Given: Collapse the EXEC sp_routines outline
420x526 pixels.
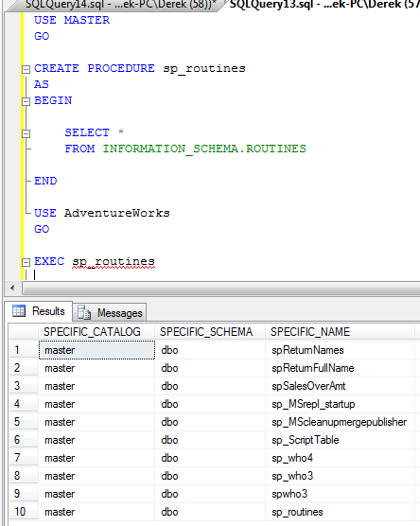Looking at the screenshot, I should pyautogui.click(x=26, y=262).
